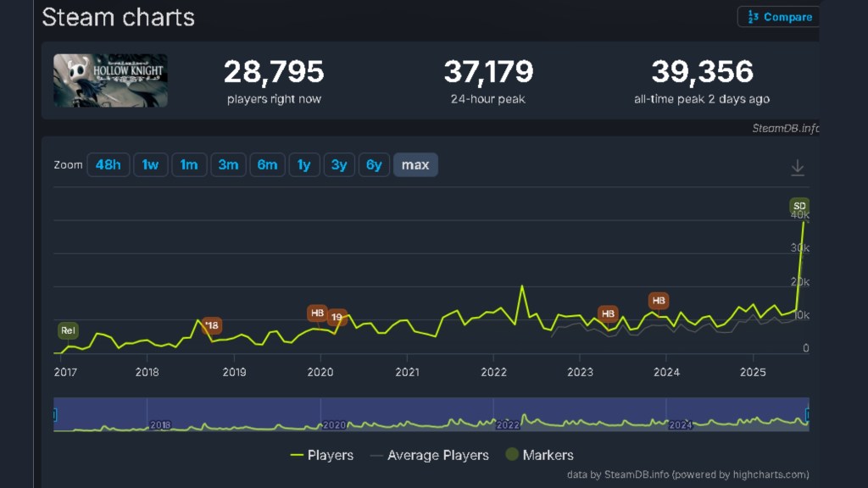Hide the Average Players series
868x488 pixels.
coord(429,455)
